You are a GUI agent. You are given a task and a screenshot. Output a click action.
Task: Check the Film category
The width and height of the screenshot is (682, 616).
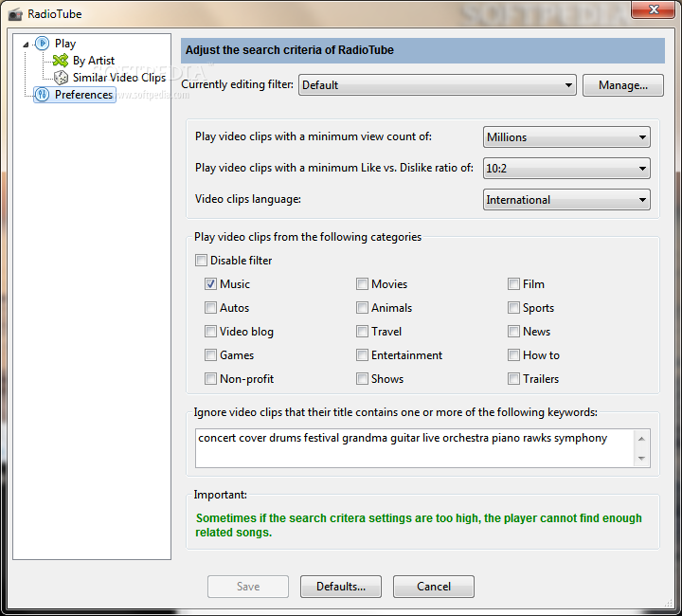(x=513, y=284)
